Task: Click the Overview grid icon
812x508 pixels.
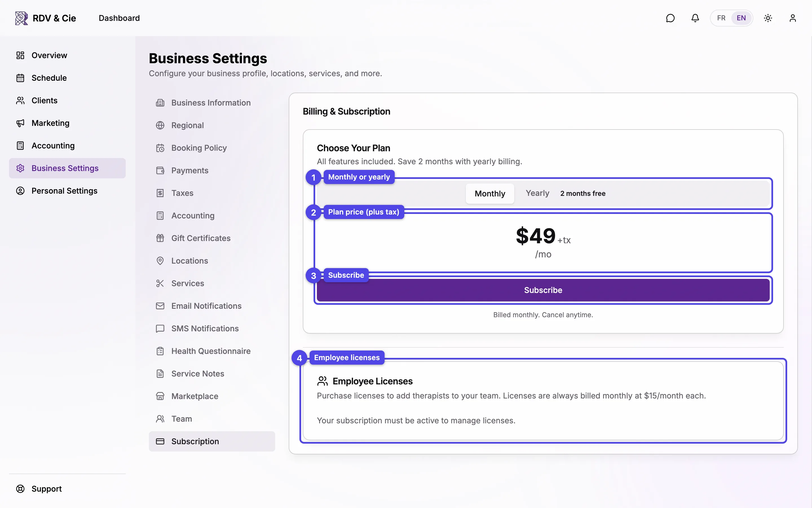Action: pos(20,55)
